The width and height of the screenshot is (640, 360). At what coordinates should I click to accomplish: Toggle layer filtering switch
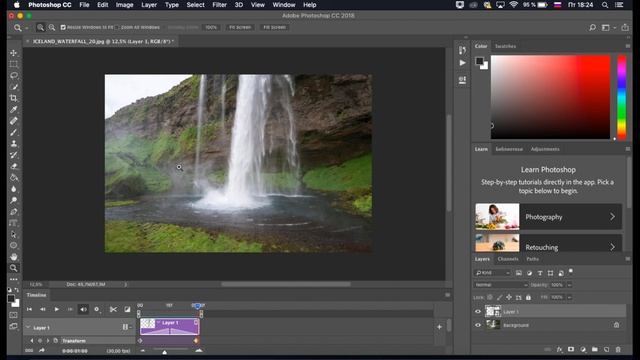571,271
